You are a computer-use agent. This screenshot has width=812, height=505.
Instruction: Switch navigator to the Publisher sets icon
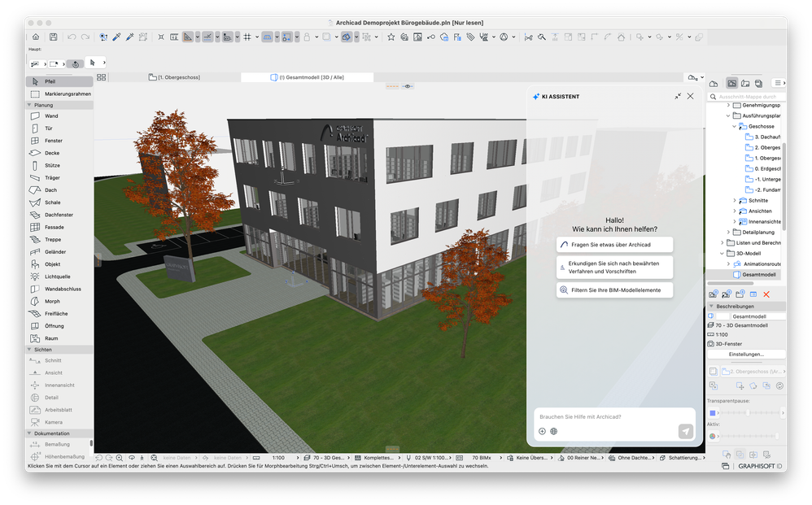coord(758,83)
